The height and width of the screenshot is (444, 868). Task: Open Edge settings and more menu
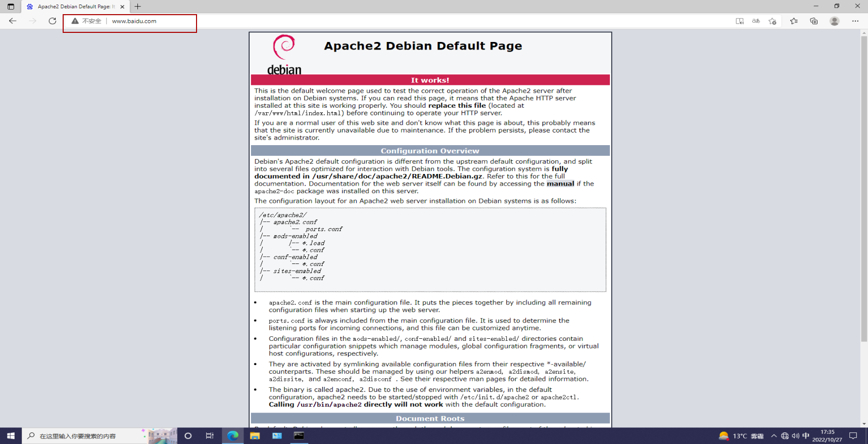(855, 21)
